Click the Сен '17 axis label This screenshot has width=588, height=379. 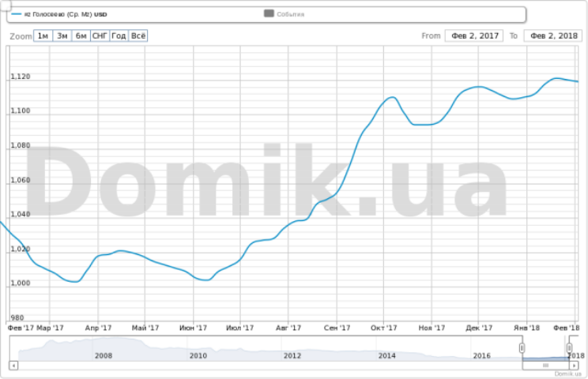[337, 328]
